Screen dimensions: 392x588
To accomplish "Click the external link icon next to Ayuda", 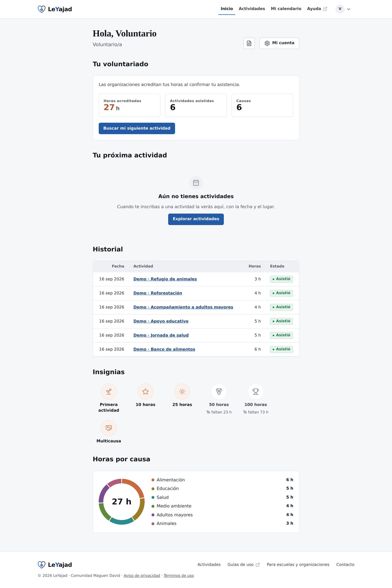I will pyautogui.click(x=325, y=9).
